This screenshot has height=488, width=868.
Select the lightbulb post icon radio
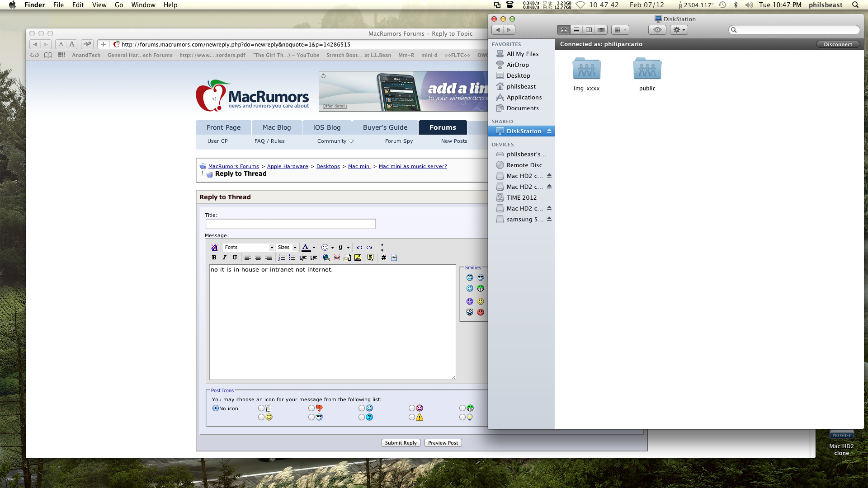coord(462,417)
